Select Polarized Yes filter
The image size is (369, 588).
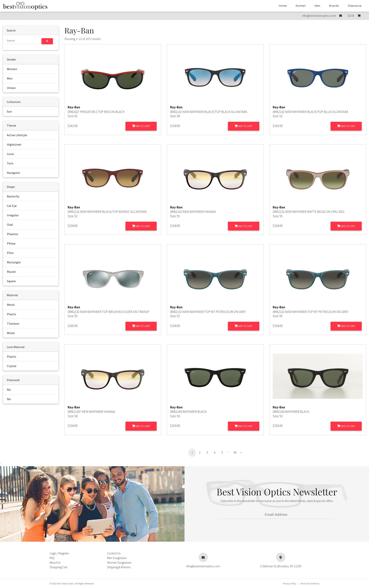tap(31, 399)
